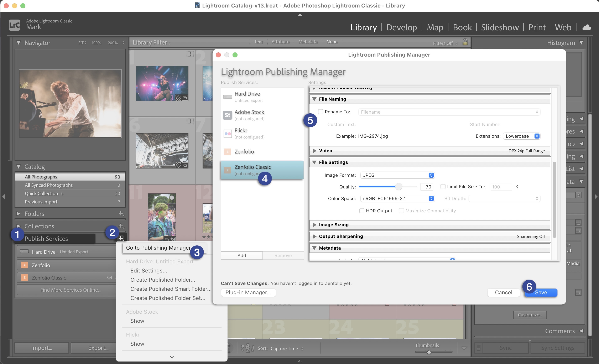This screenshot has height=364, width=599.
Task: Collapse the Metadata section in settings
Action: pyautogui.click(x=314, y=248)
